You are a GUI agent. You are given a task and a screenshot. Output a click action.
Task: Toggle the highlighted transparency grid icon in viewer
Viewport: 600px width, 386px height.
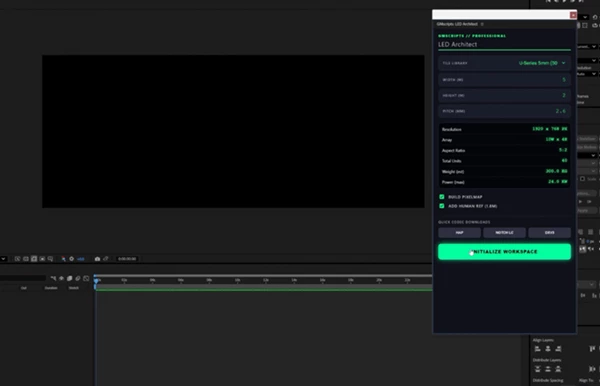coord(34,259)
